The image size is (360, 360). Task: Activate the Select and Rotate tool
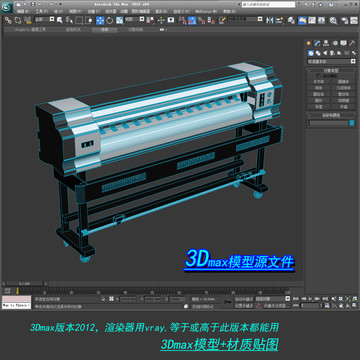tap(109, 20)
